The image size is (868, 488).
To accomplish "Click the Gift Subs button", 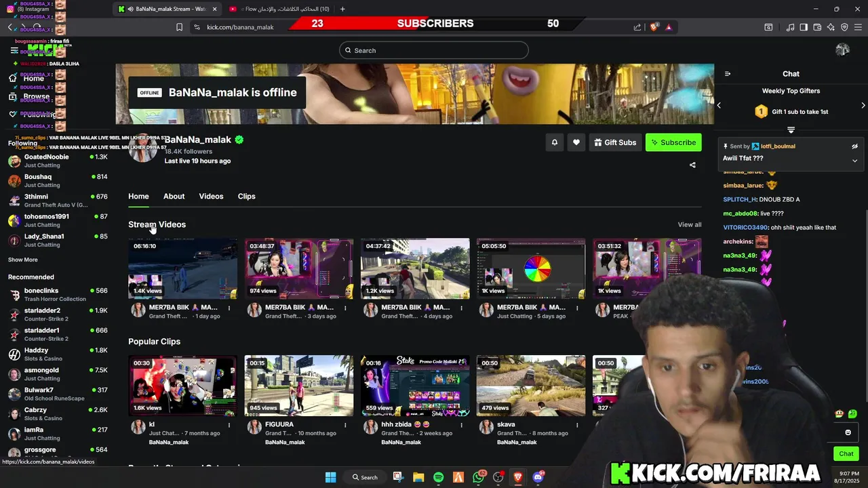I will point(615,142).
